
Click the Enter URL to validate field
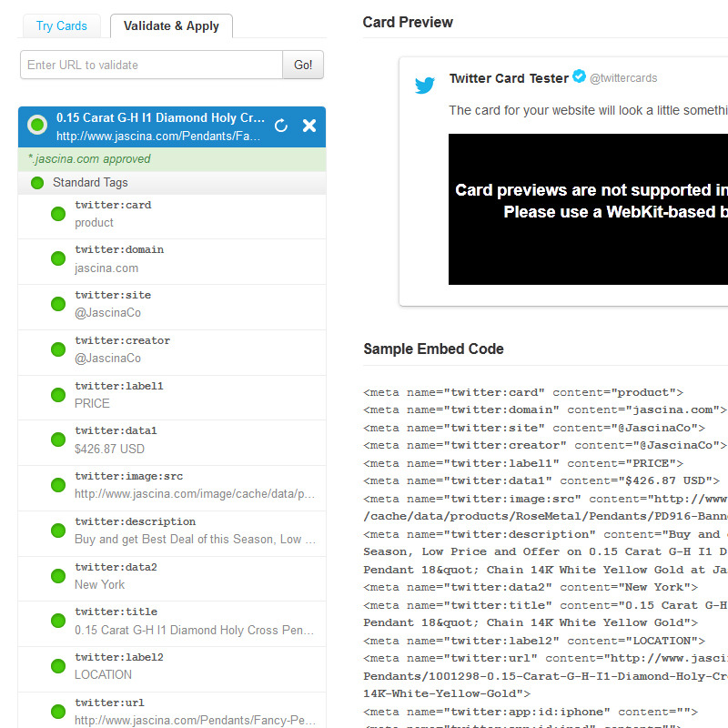tap(151, 65)
